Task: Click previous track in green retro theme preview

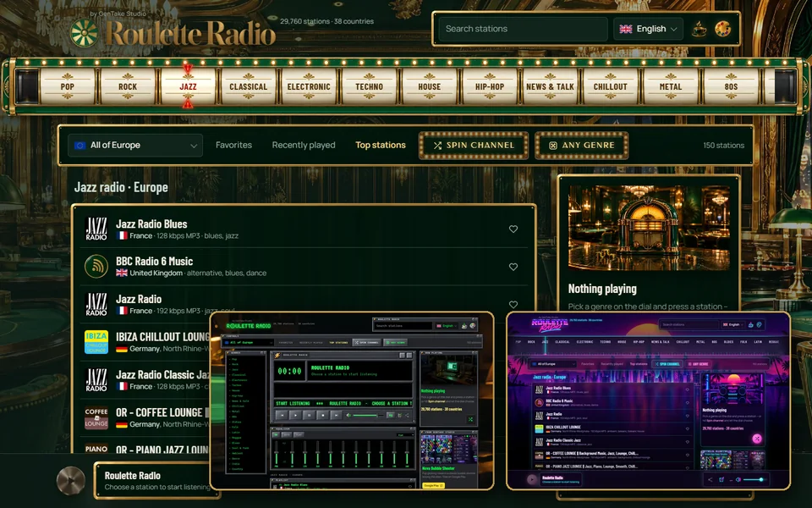Action: 283,415
